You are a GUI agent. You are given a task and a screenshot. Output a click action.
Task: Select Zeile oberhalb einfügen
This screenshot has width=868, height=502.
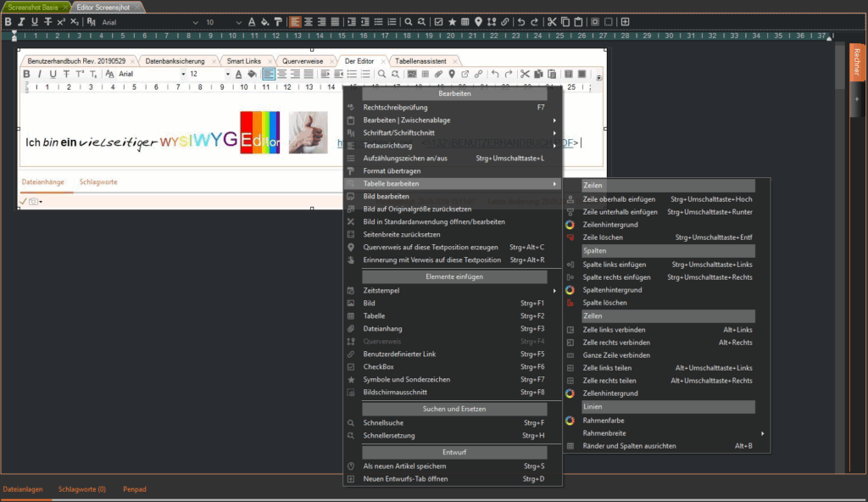point(619,199)
